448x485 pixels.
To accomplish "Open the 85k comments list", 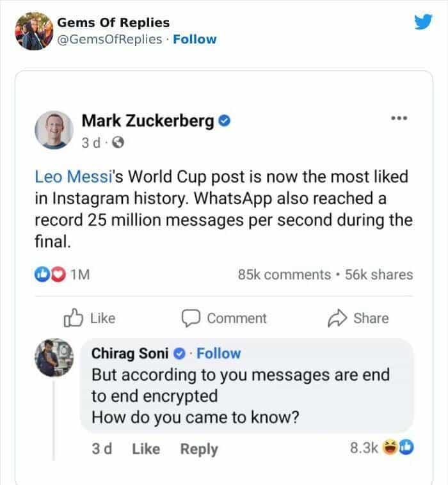I will click(x=284, y=274).
